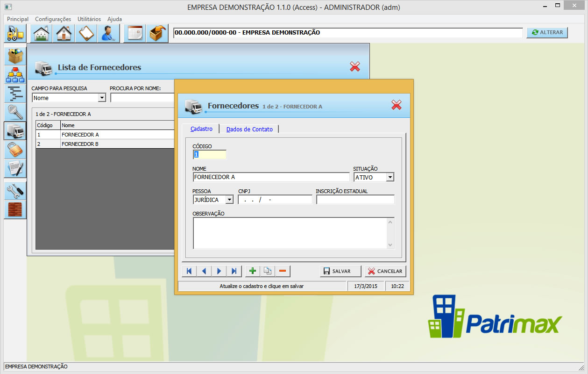Close the Fornecedores dialog with red X
This screenshot has height=374, width=588.
[397, 105]
